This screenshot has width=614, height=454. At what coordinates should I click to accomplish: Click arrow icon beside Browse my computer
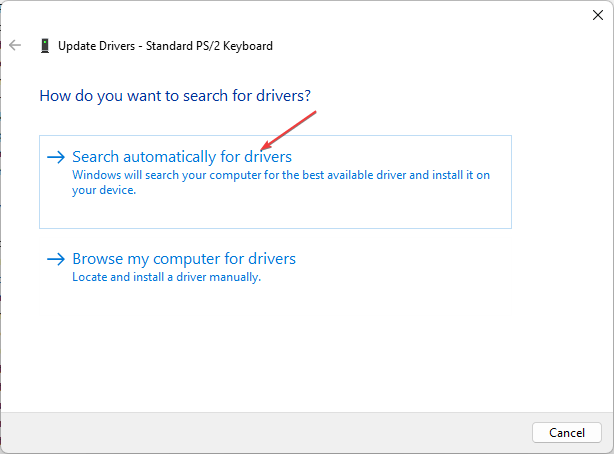56,259
